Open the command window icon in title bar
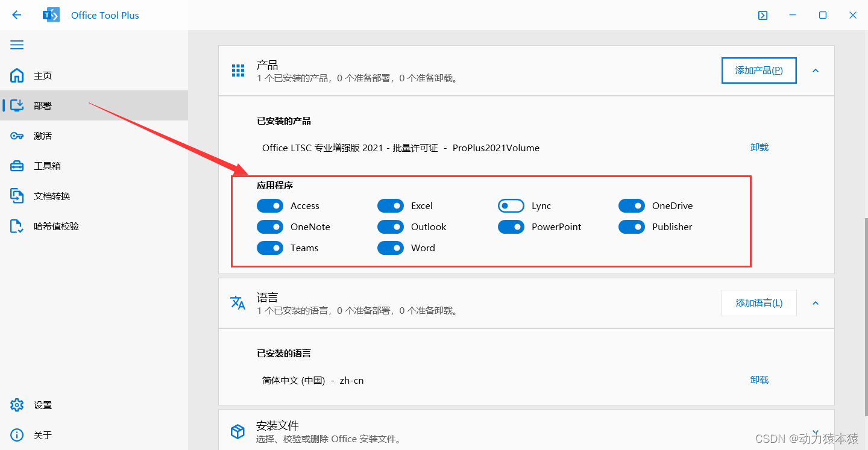868x450 pixels. (763, 15)
